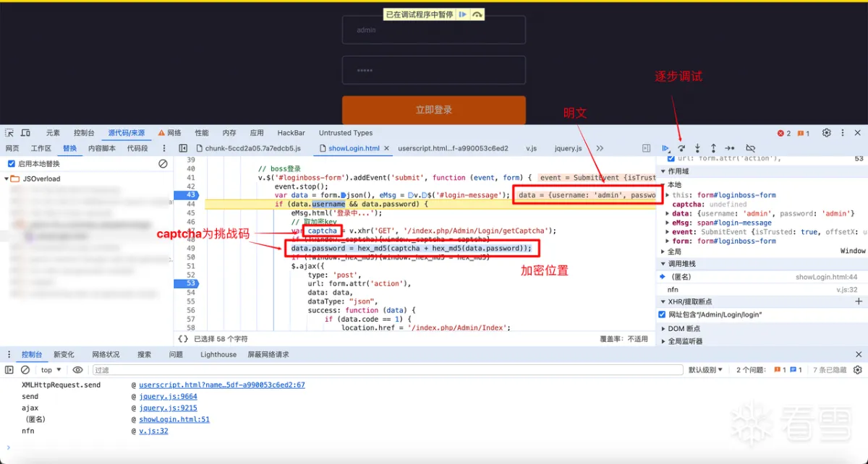The height and width of the screenshot is (464, 868).
Task: Resume from the paused-in-debugger overlay
Action: 462,14
